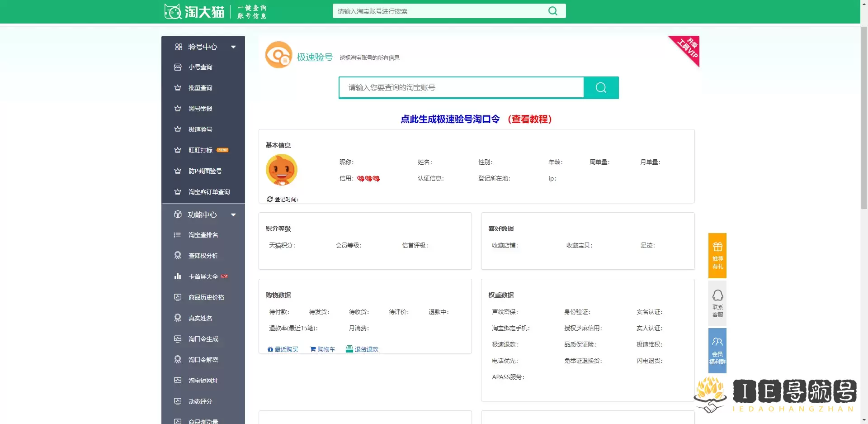Click the icon beside 动态评分
Image resolution: width=868 pixels, height=424 pixels.
coord(178,401)
